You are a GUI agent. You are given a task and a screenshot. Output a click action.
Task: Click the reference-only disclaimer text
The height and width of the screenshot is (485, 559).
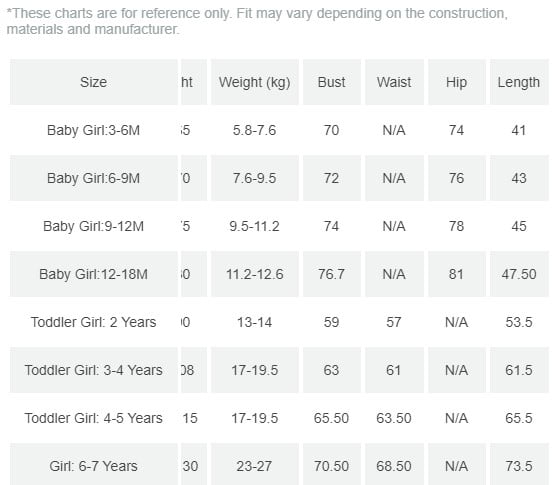[x=257, y=21]
